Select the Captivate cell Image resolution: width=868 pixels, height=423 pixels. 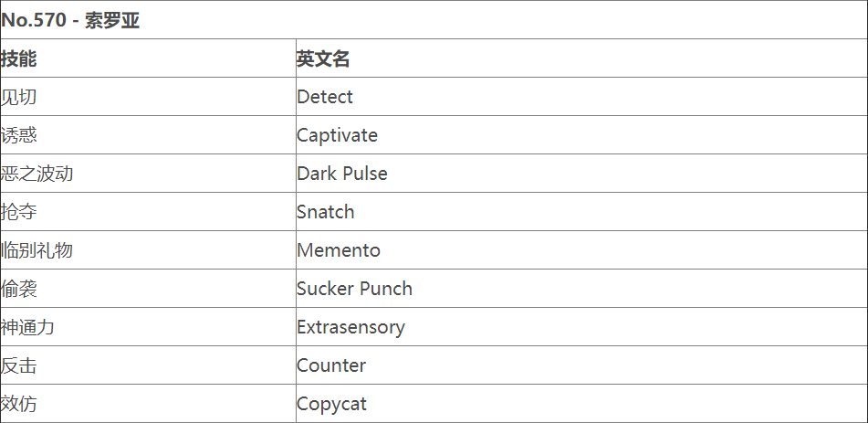pos(337,135)
